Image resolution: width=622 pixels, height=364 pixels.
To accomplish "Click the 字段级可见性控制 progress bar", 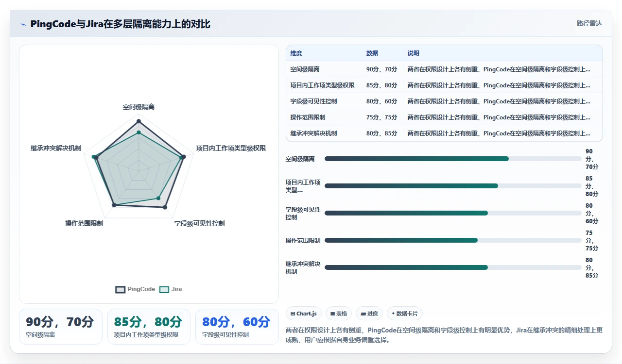I will click(453, 213).
